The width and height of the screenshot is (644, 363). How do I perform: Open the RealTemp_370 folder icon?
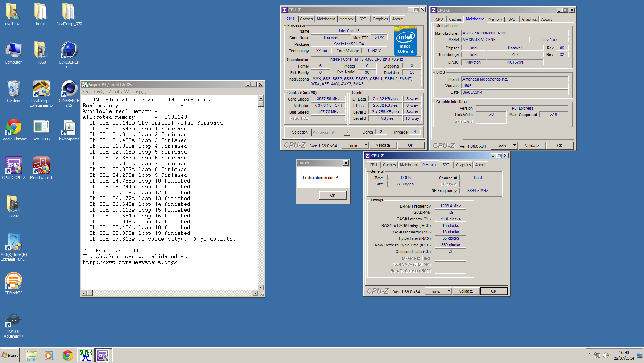click(69, 15)
